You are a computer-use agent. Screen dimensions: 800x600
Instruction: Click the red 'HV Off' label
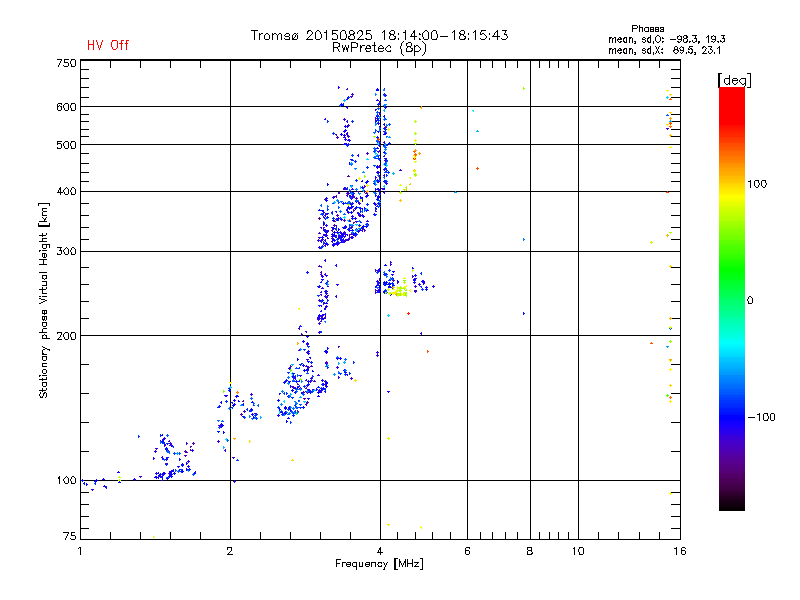click(x=108, y=45)
